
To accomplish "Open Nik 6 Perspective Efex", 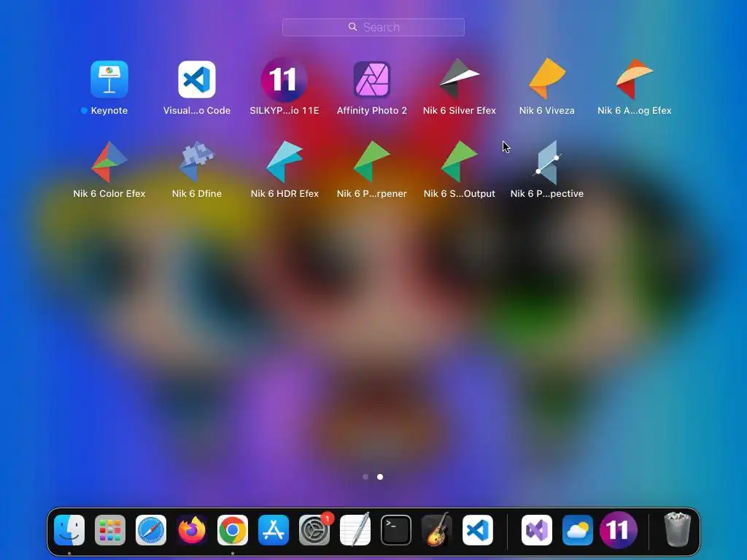I will point(547,162).
